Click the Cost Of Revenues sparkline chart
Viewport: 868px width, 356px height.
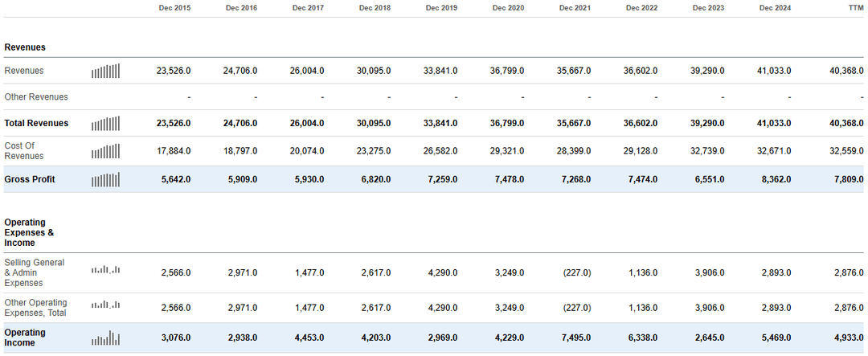point(105,151)
